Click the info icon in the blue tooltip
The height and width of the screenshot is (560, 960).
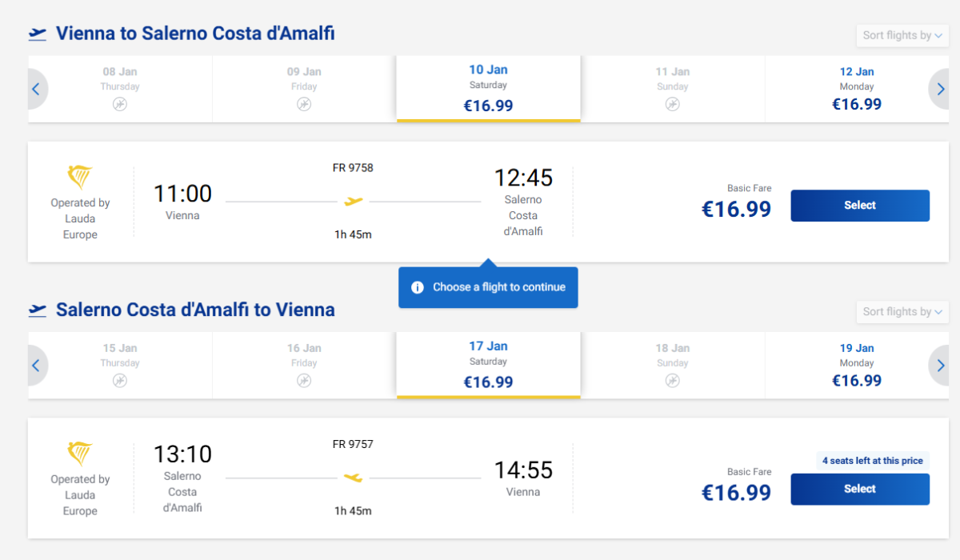click(417, 287)
